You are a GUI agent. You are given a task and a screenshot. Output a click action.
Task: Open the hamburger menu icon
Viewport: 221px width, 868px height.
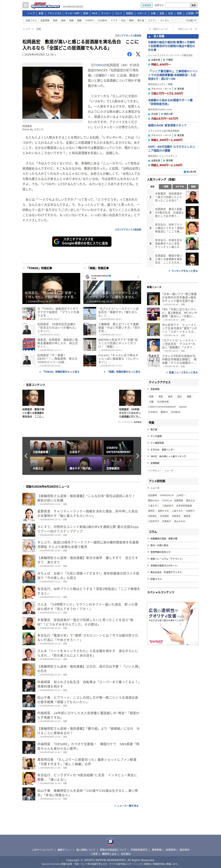pos(25,5)
